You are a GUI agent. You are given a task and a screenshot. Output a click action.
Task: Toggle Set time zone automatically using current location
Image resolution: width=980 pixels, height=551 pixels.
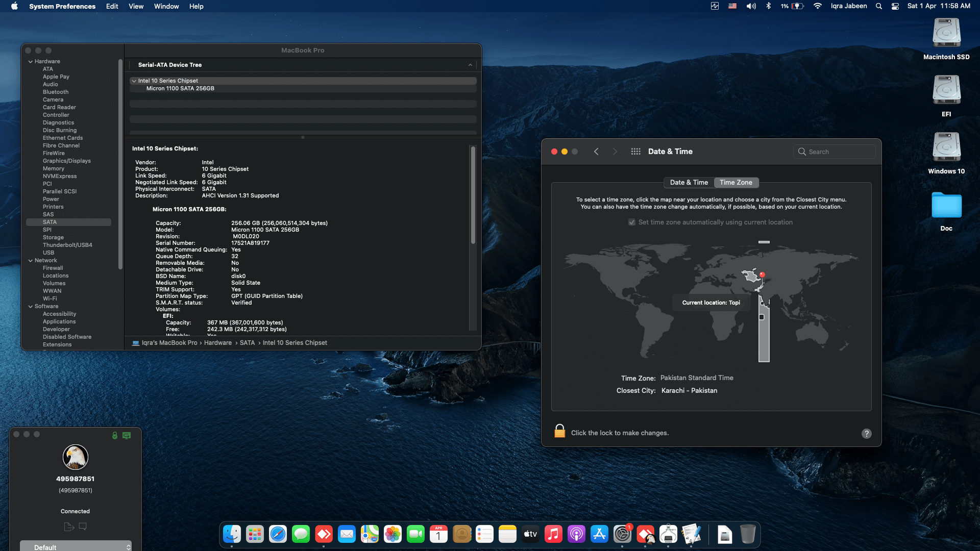(632, 222)
